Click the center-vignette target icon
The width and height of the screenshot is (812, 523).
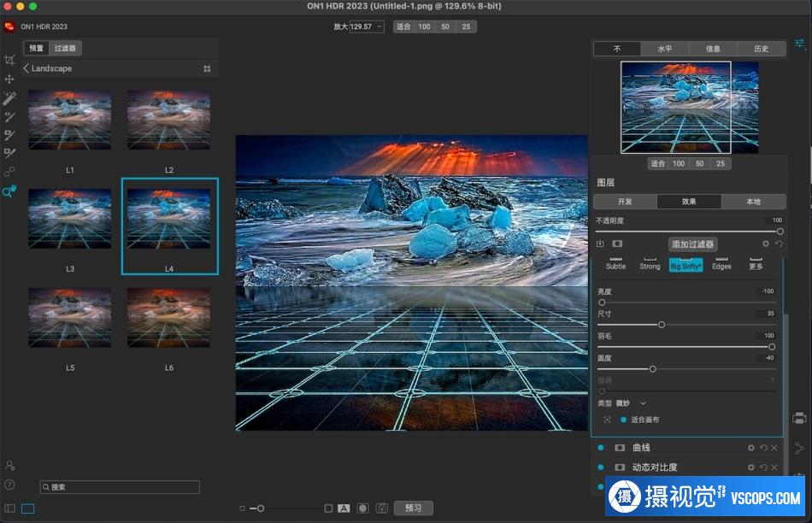[608, 420]
